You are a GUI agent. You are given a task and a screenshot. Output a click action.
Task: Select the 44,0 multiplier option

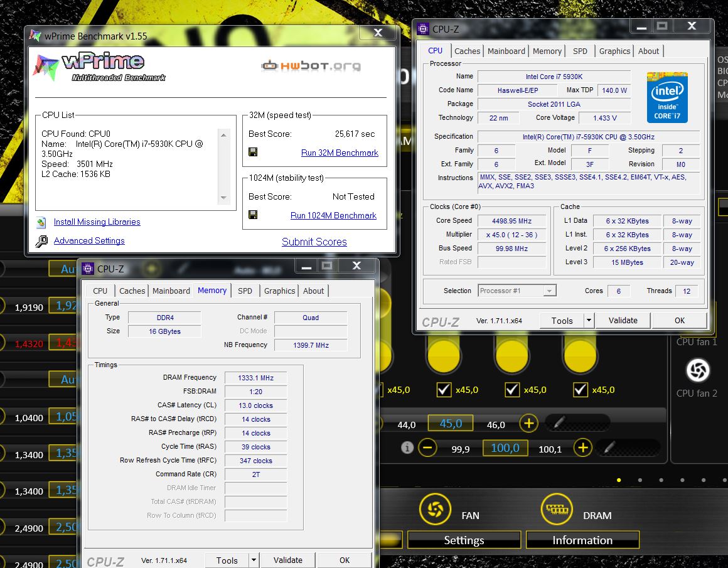406,425
